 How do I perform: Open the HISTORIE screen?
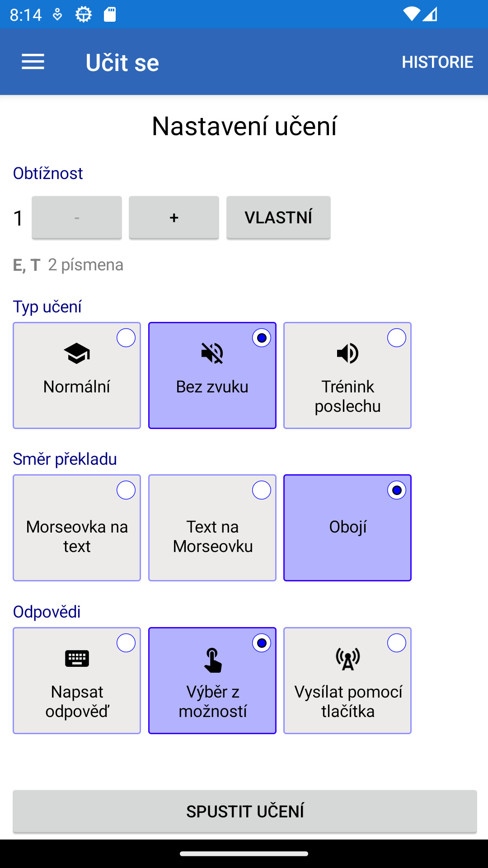tap(437, 62)
